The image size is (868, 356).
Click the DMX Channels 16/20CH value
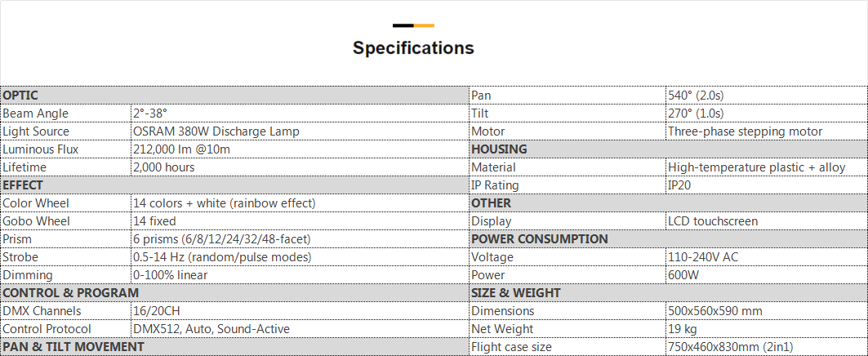[157, 311]
